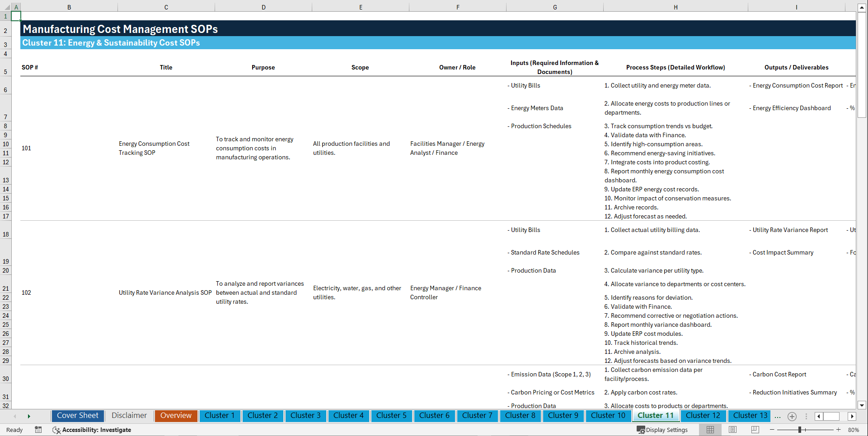Open the Disclaimer sheet tab
The image size is (868, 436).
[129, 416]
